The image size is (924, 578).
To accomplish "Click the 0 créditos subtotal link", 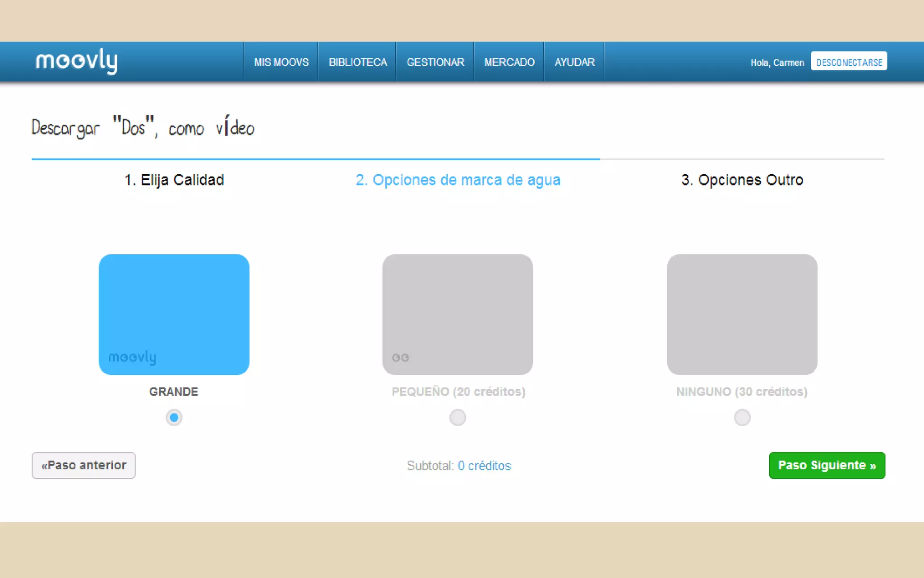I will (x=484, y=466).
